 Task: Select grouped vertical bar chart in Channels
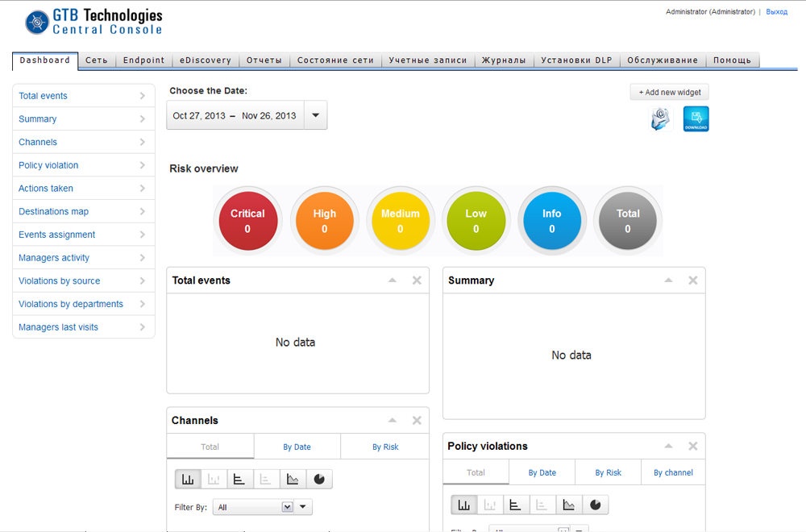pos(214,479)
